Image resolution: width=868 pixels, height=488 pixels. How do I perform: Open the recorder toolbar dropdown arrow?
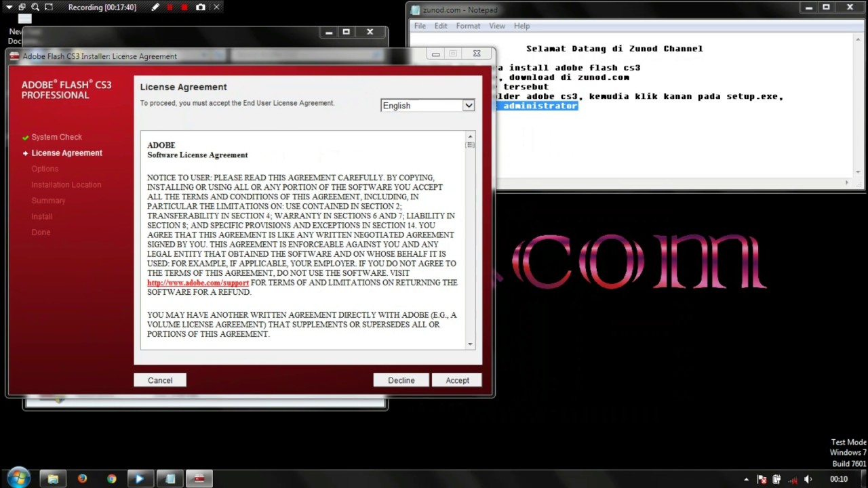[x=9, y=7]
